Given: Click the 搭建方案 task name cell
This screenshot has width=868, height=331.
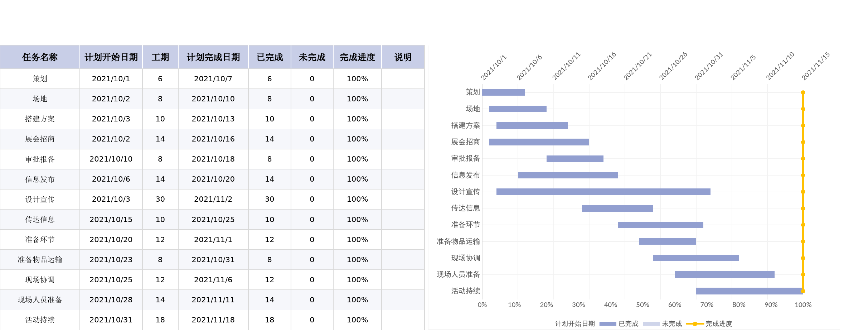Looking at the screenshot, I should pos(40,119).
